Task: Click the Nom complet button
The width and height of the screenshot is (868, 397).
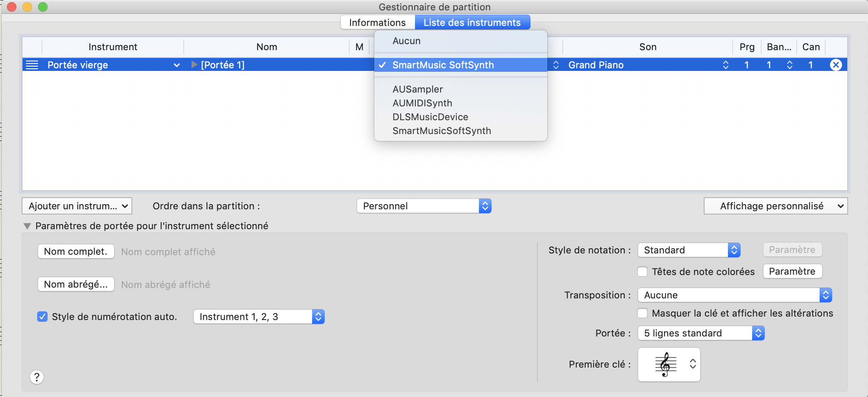Action: pyautogui.click(x=76, y=251)
